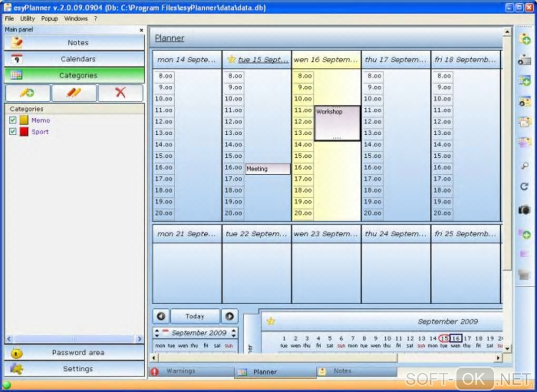Image resolution: width=537 pixels, height=392 pixels.
Task: Uncheck the Sport category checkbox
Action: (x=13, y=132)
